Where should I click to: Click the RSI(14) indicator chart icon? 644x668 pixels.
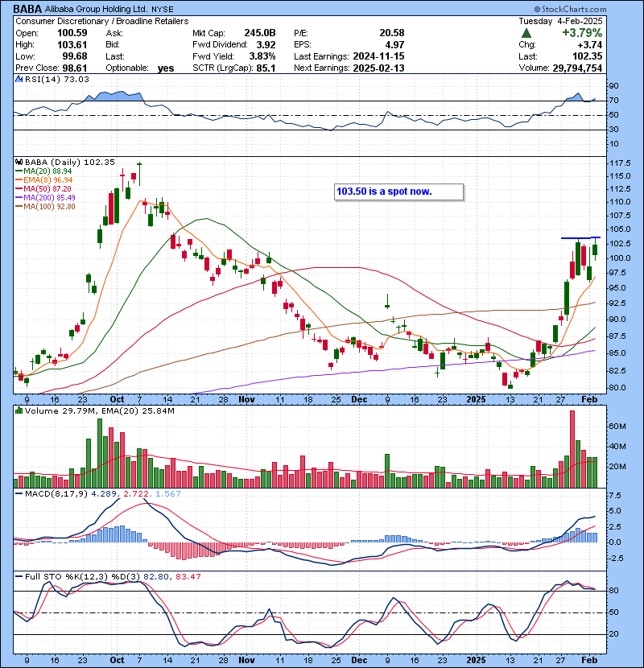point(19,79)
